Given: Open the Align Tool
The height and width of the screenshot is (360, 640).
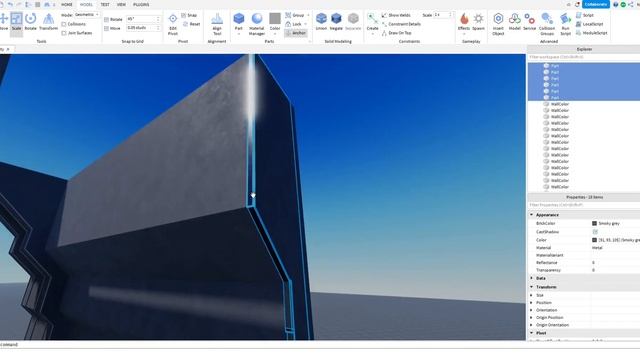Looking at the screenshot, I should (x=217, y=24).
